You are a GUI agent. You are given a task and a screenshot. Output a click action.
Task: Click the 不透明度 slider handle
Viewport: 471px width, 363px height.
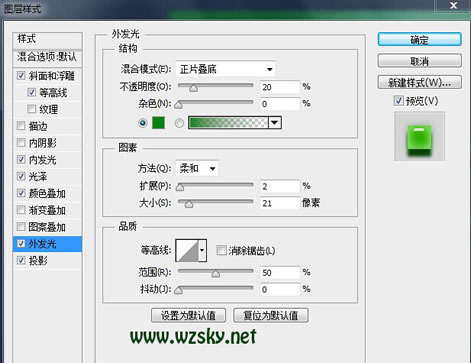click(193, 88)
